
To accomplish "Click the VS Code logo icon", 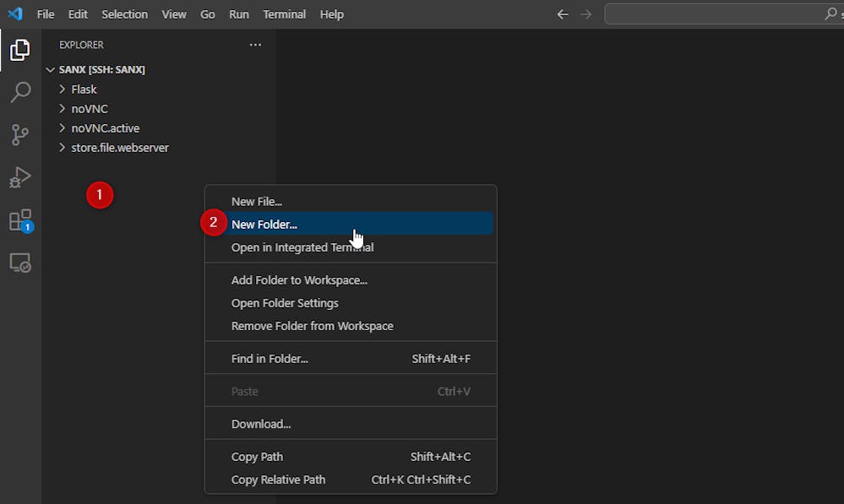I will (15, 14).
